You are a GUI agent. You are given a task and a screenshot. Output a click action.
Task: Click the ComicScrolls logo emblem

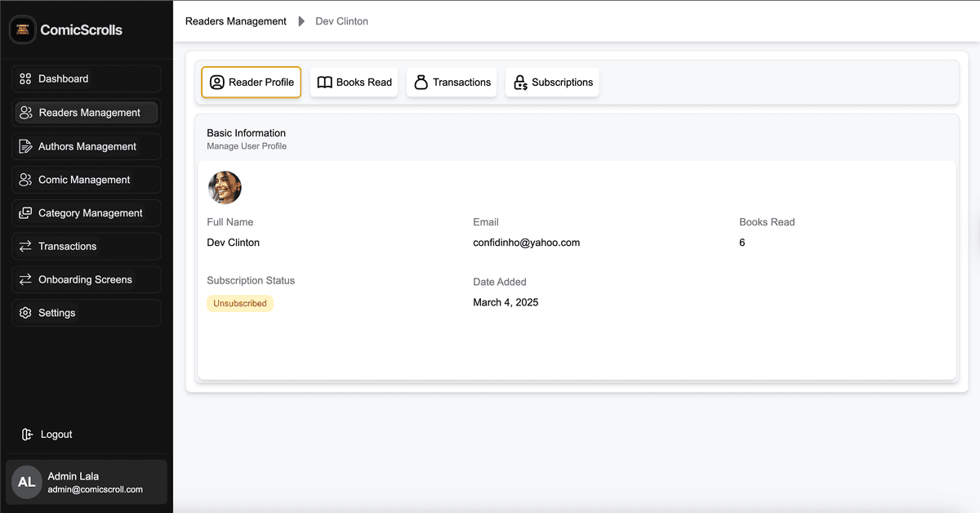pos(22,29)
